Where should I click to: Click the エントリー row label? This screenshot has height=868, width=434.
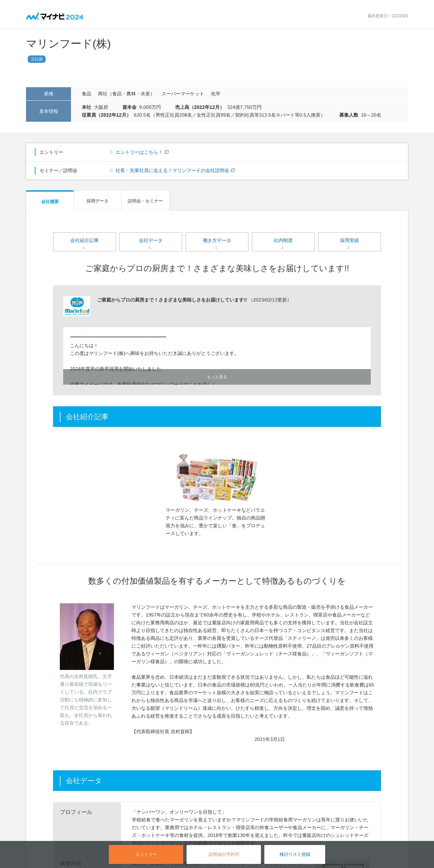click(x=51, y=152)
